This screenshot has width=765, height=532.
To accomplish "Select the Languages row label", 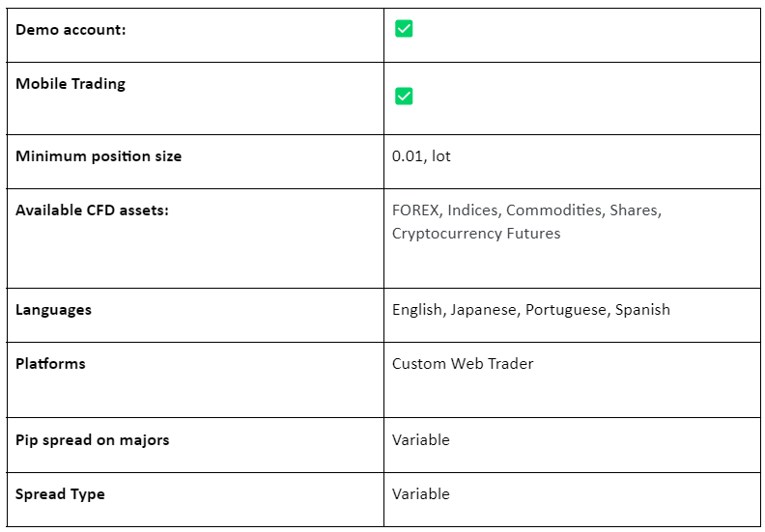I will [x=54, y=310].
